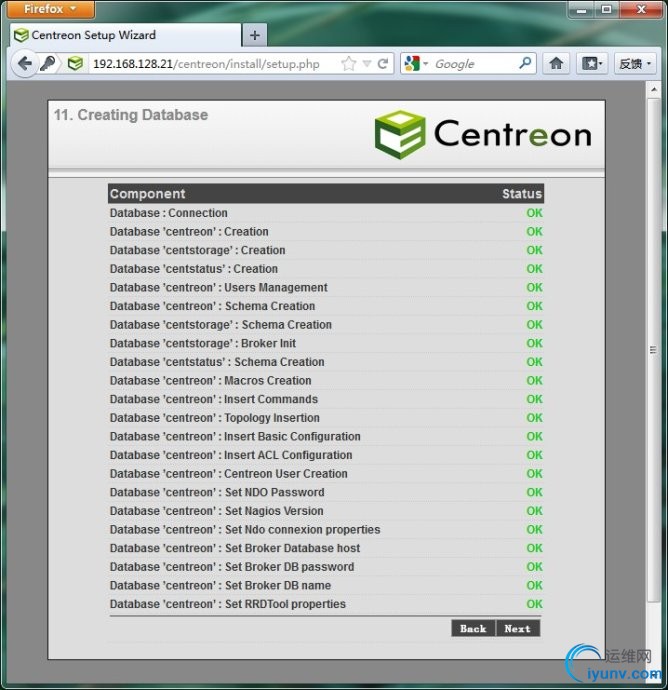This screenshot has height=690, width=668.
Task: Maximize the Firefox window
Action: click(606, 9)
